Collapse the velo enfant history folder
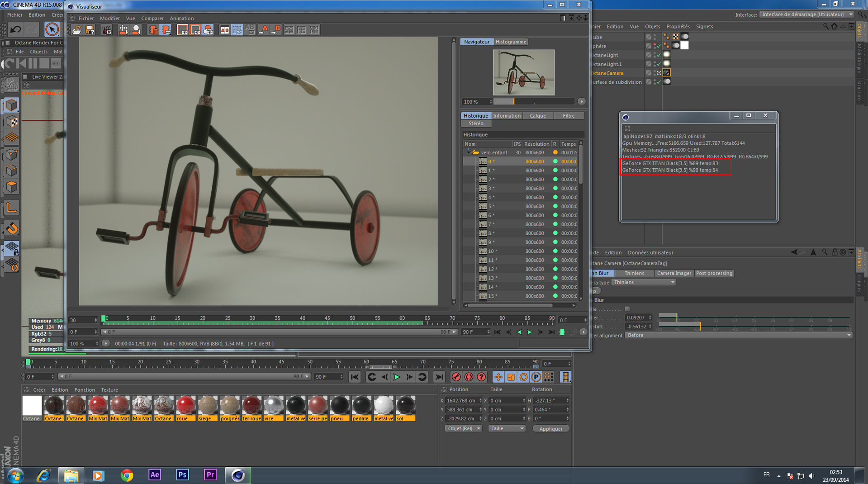The height and width of the screenshot is (484, 868). click(469, 152)
